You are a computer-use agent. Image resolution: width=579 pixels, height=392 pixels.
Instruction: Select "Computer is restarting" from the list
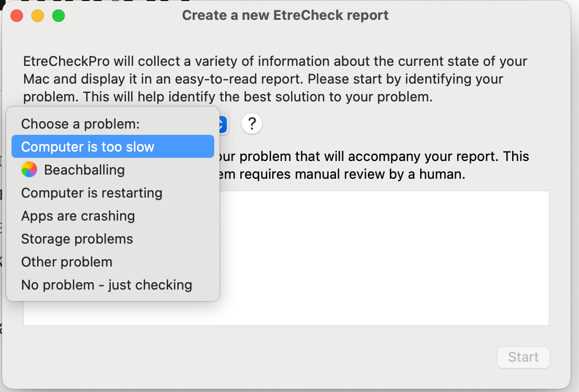coord(113,193)
